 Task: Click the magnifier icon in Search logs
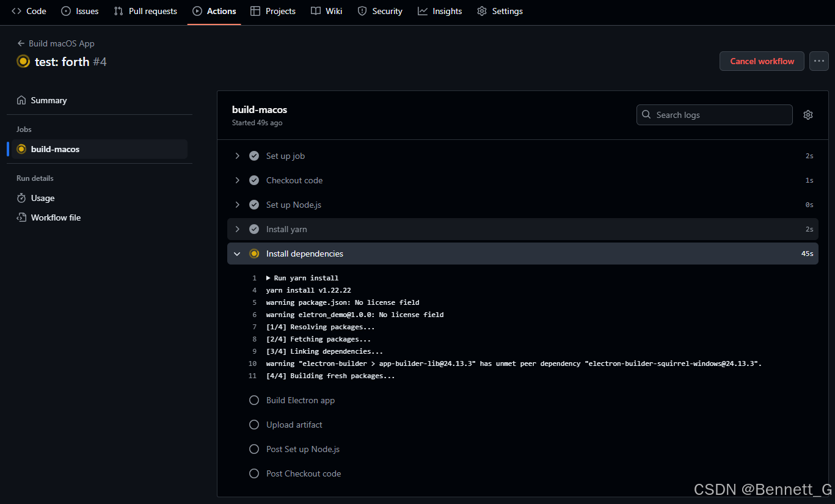coord(647,115)
